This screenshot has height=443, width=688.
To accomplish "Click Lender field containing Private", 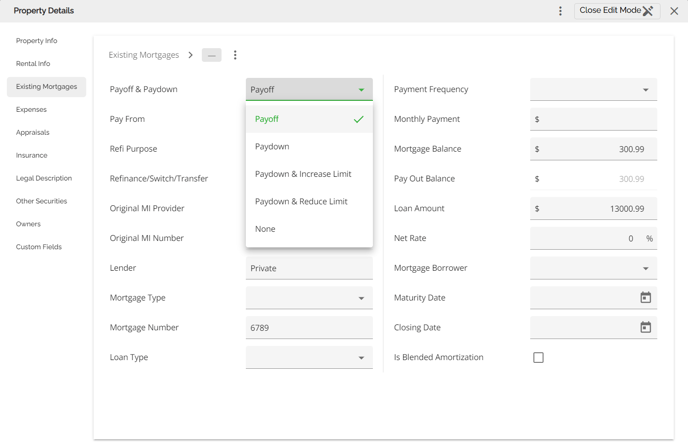I will (309, 268).
